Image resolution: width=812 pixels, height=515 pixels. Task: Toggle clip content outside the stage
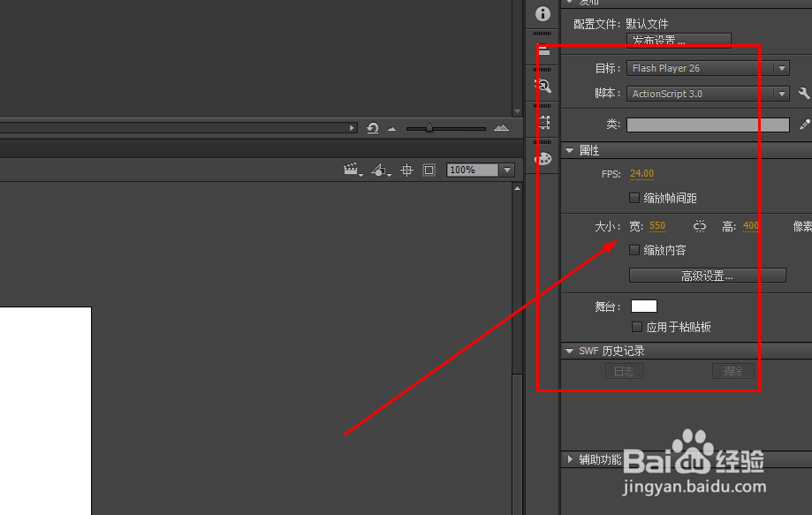pyautogui.click(x=429, y=170)
